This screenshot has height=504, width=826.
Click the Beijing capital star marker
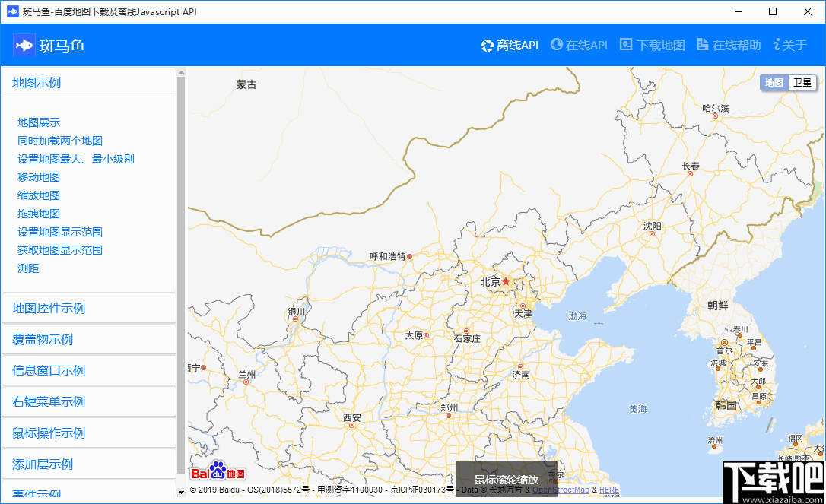click(505, 280)
